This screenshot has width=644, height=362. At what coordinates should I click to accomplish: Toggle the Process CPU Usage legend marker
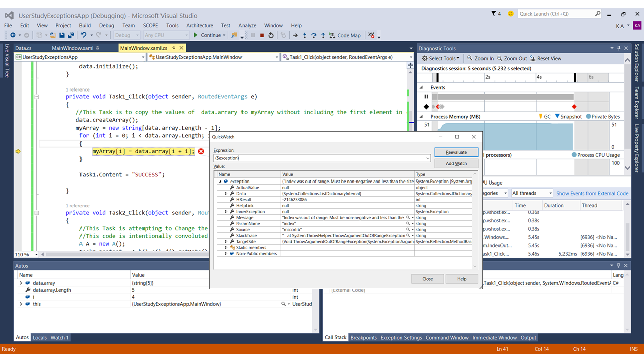coord(574,155)
